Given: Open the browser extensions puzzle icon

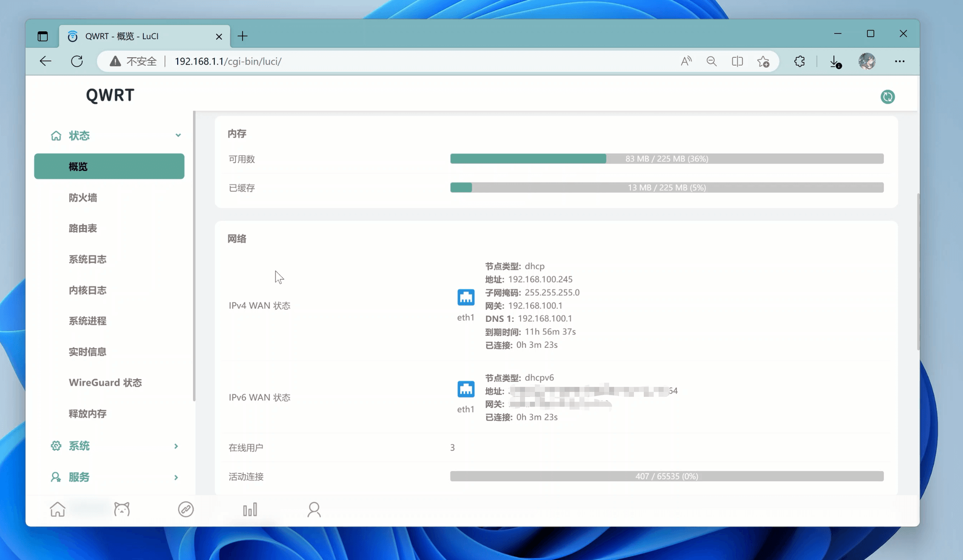Looking at the screenshot, I should click(x=799, y=61).
